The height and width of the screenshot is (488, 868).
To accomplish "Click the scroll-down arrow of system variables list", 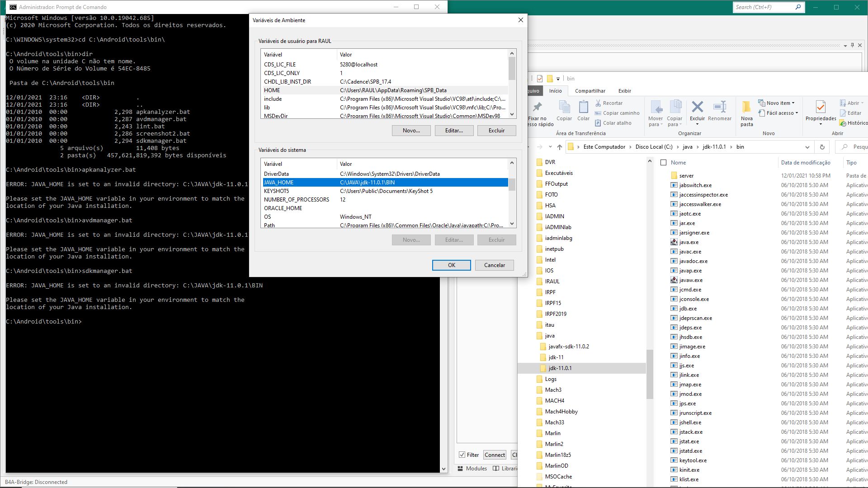I will click(x=512, y=224).
